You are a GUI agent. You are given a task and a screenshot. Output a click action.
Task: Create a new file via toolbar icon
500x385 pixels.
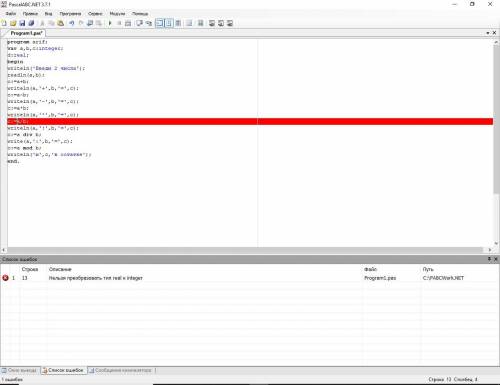pyautogui.click(x=4, y=23)
